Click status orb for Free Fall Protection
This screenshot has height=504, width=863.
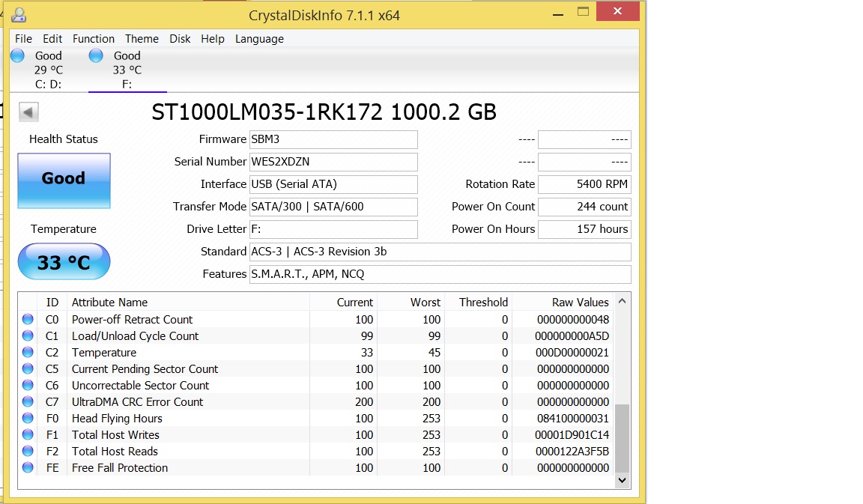point(28,468)
